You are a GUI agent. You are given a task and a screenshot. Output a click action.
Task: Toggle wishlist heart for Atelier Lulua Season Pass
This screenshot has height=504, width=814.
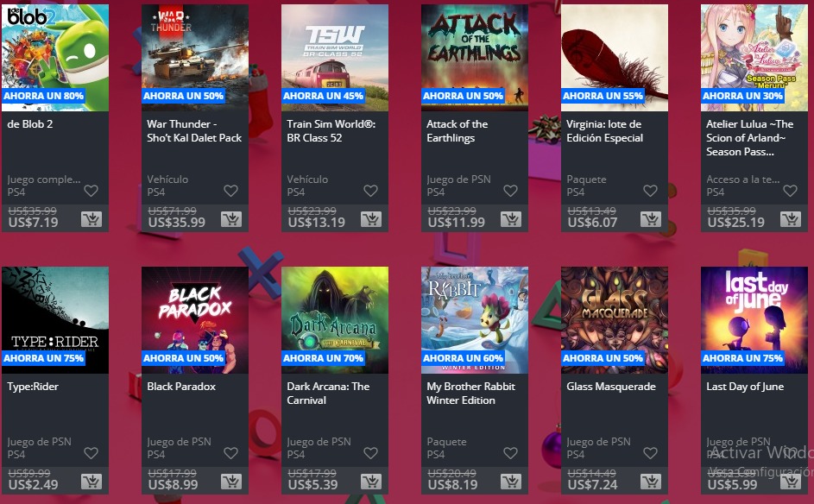(x=790, y=191)
